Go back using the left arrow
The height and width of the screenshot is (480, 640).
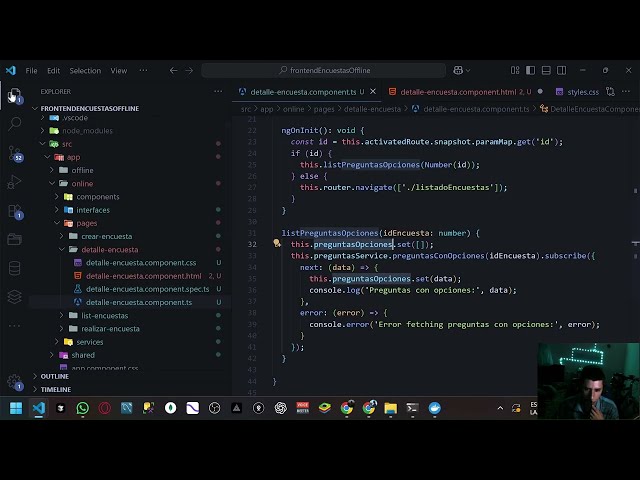173,71
